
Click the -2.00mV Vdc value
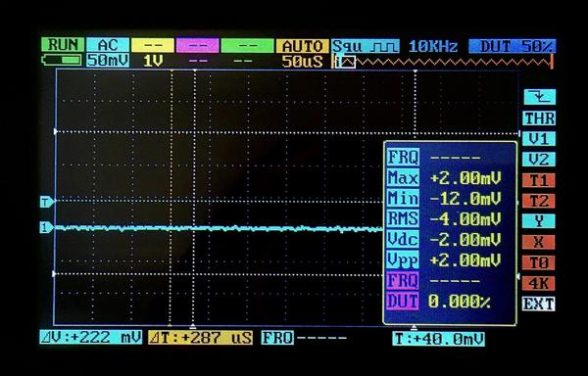tap(465, 240)
